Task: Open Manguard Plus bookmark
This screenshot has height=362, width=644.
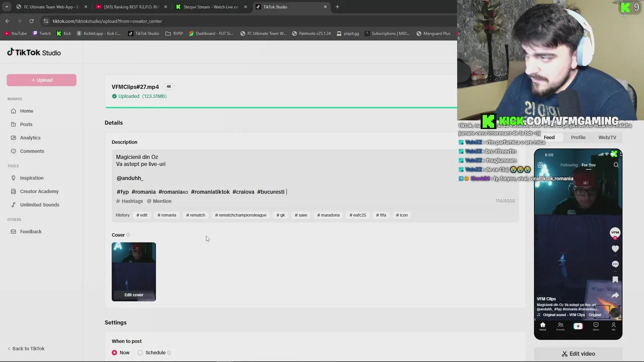Action: click(433, 34)
